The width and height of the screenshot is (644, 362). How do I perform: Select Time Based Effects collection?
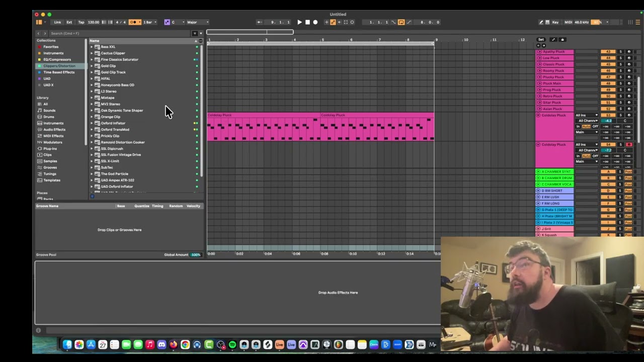(x=59, y=72)
